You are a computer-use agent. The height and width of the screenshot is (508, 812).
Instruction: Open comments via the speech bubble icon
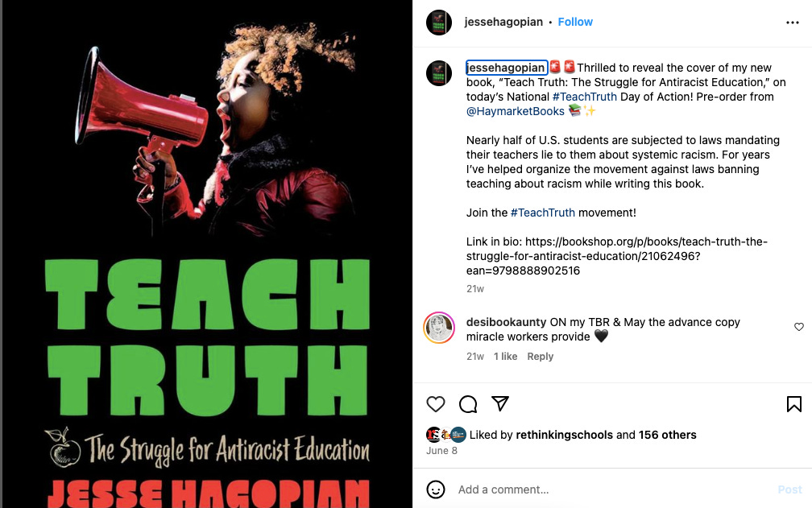pyautogui.click(x=468, y=404)
